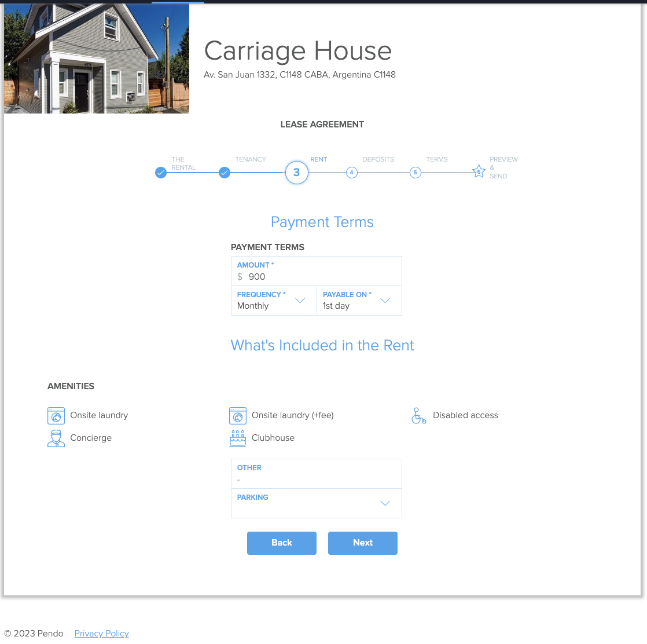Toggle the Clubhouse amenity label

click(x=273, y=438)
